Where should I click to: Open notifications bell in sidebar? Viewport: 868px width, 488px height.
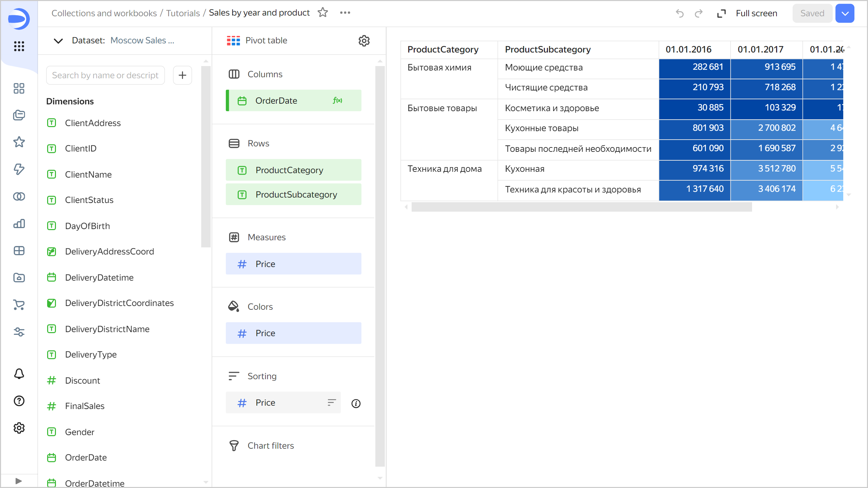19,374
